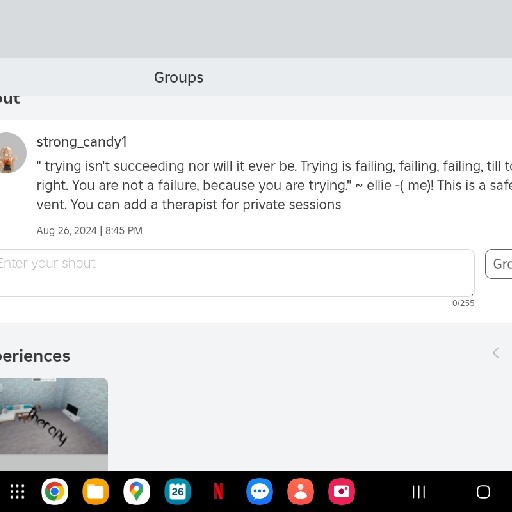The width and height of the screenshot is (512, 512).
Task: Open the therapy experience thumbnail
Action: pyautogui.click(x=54, y=416)
